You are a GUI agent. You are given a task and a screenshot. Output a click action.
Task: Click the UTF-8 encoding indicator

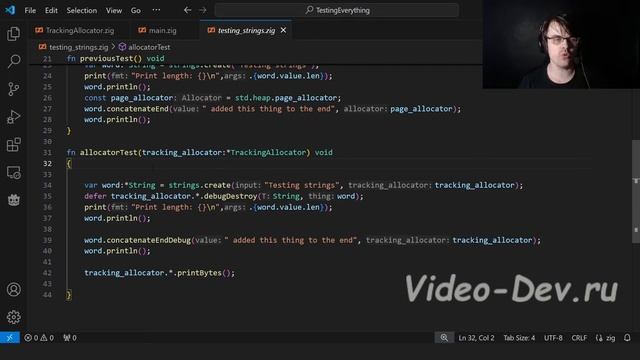(x=553, y=338)
